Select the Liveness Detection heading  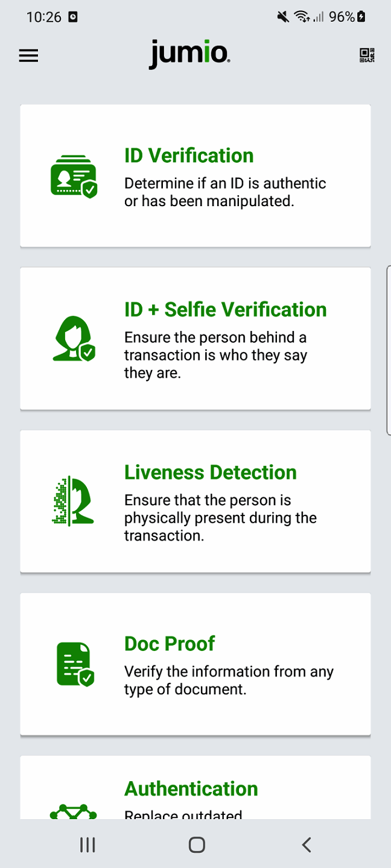pos(210,473)
